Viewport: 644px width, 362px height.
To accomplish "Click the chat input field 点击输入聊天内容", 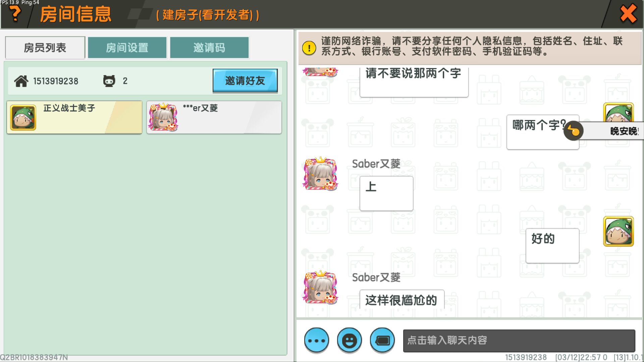I will coord(519,341).
